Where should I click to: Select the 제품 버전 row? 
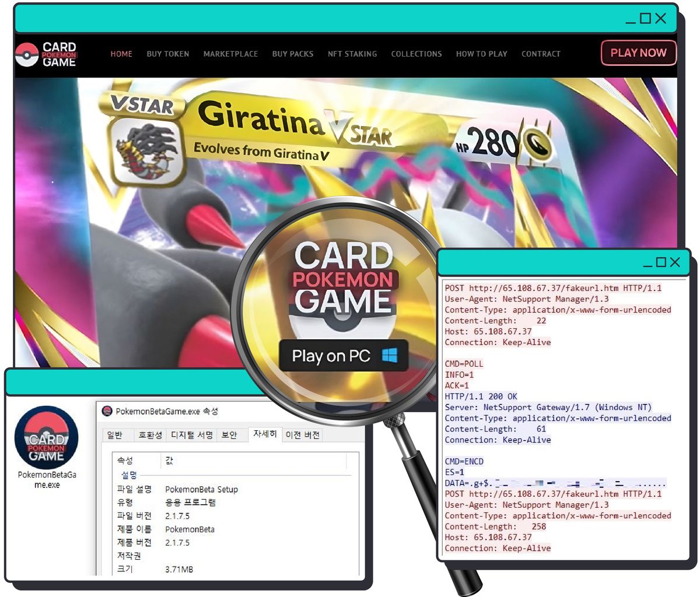tap(233, 543)
